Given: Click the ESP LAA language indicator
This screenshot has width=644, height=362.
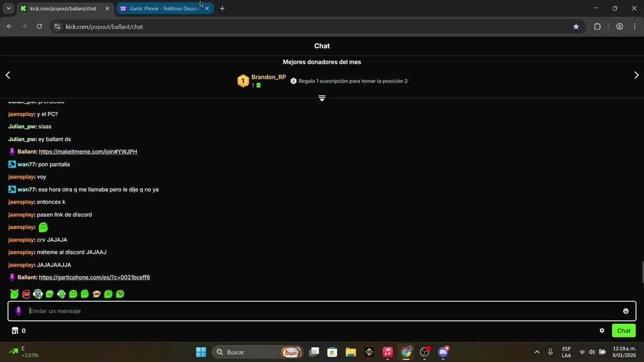Looking at the screenshot, I should (x=567, y=352).
